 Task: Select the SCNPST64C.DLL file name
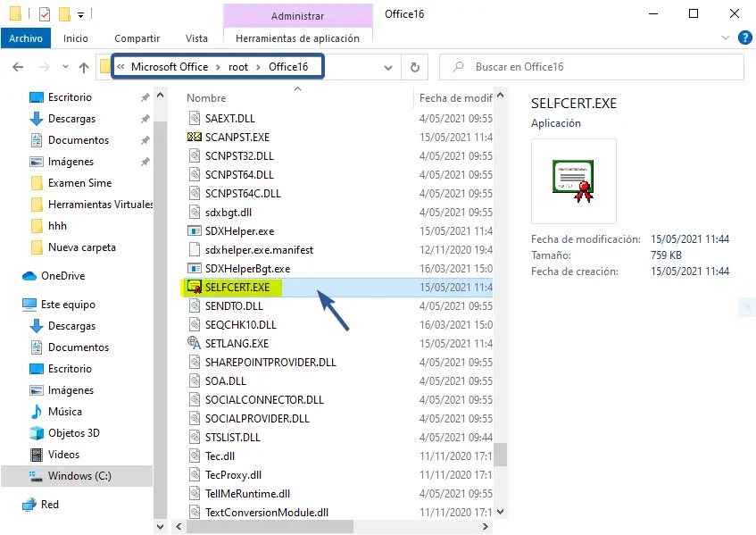tap(243, 194)
